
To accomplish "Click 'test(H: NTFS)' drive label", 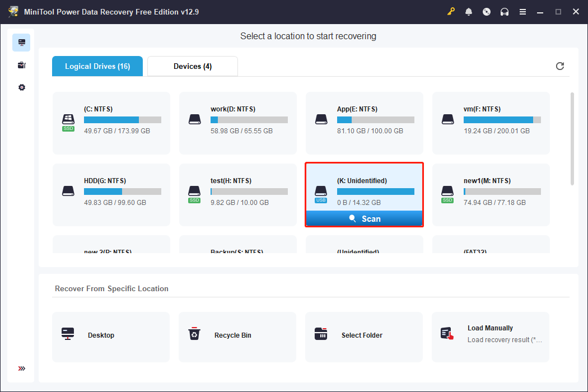I will pyautogui.click(x=231, y=181).
